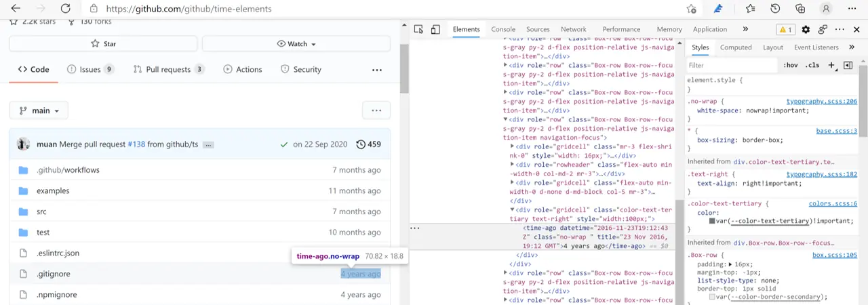Open the main branch selector dropdown

point(39,110)
